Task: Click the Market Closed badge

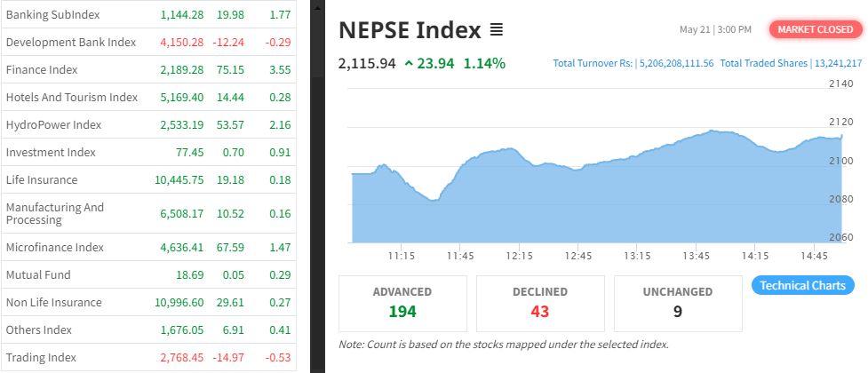Action: pyautogui.click(x=815, y=29)
